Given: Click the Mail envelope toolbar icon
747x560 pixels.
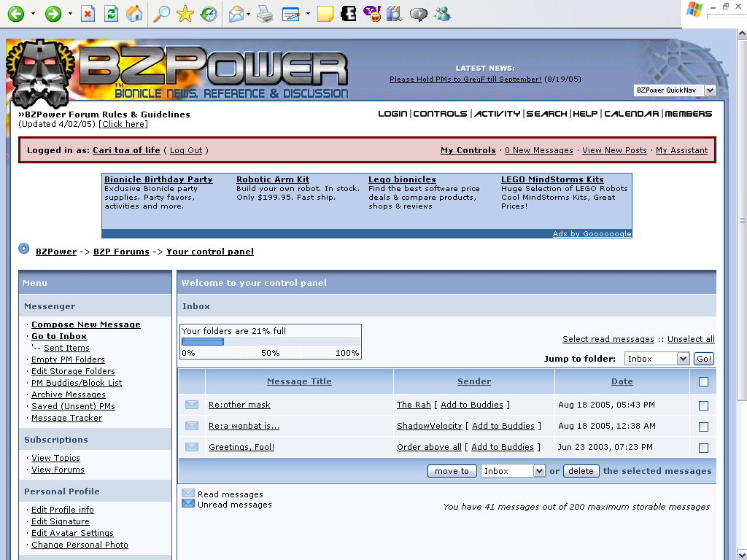Looking at the screenshot, I should click(236, 14).
